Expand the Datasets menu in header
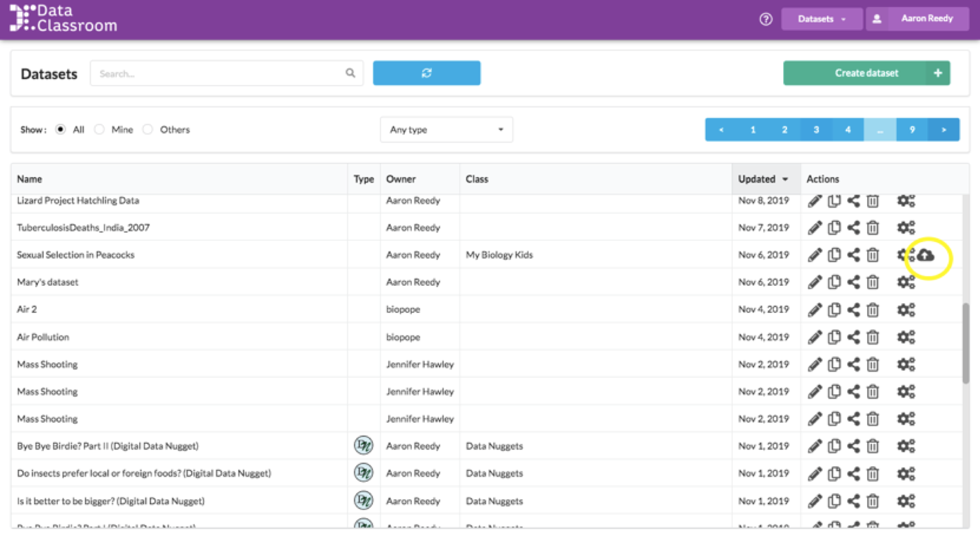The image size is (980, 535). point(821,19)
